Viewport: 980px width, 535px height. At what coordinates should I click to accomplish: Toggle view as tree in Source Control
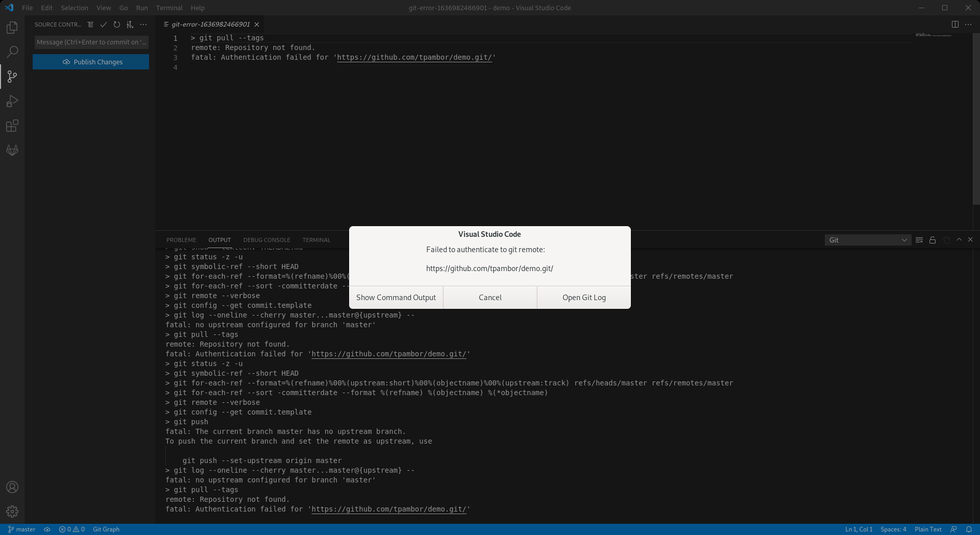coord(90,25)
